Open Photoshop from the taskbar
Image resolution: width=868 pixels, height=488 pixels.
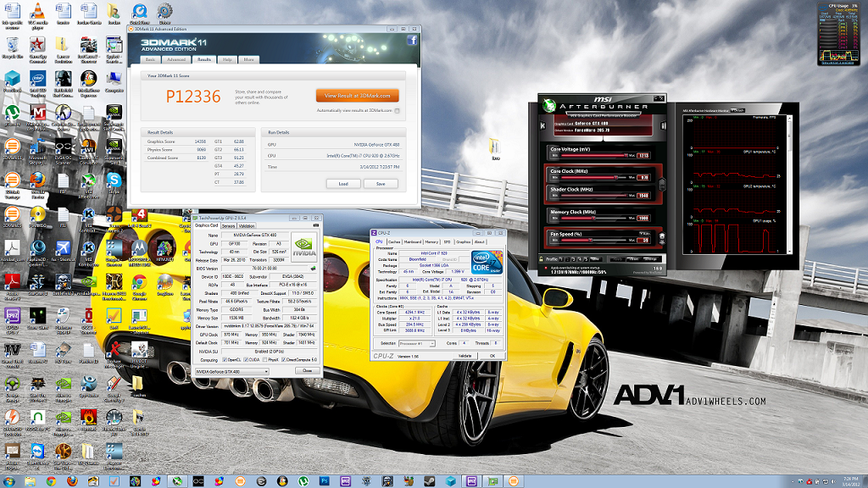(325, 481)
